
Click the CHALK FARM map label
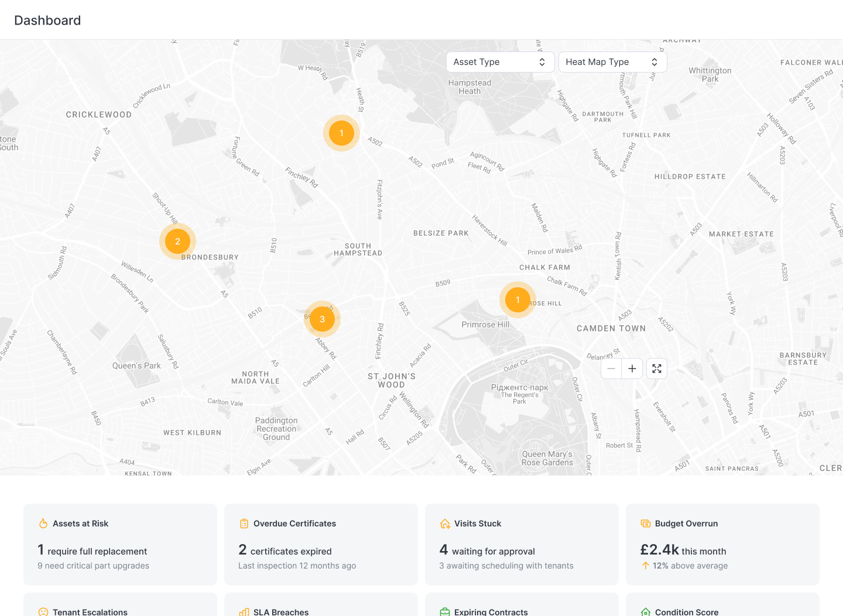click(544, 267)
